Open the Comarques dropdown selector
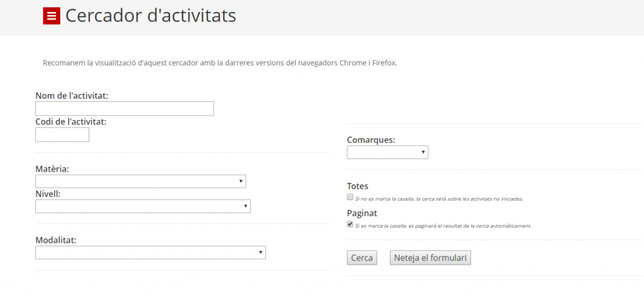The image size is (644, 305). point(387,152)
